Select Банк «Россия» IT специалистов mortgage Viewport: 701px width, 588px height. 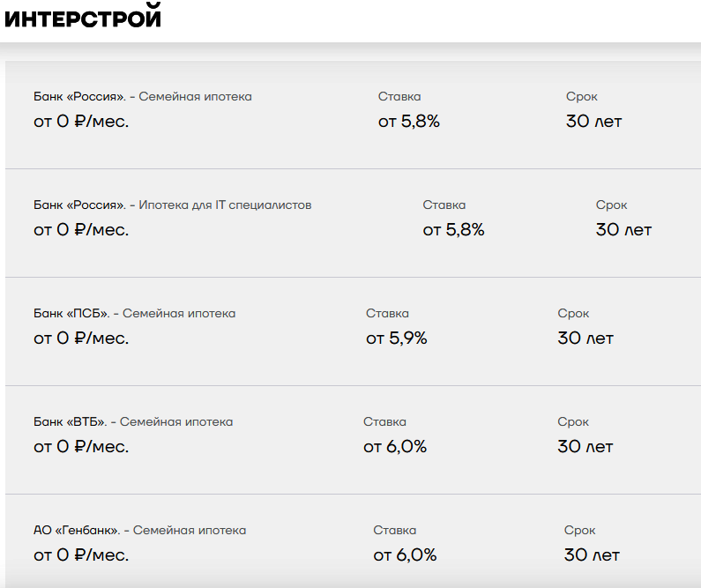[354, 223]
